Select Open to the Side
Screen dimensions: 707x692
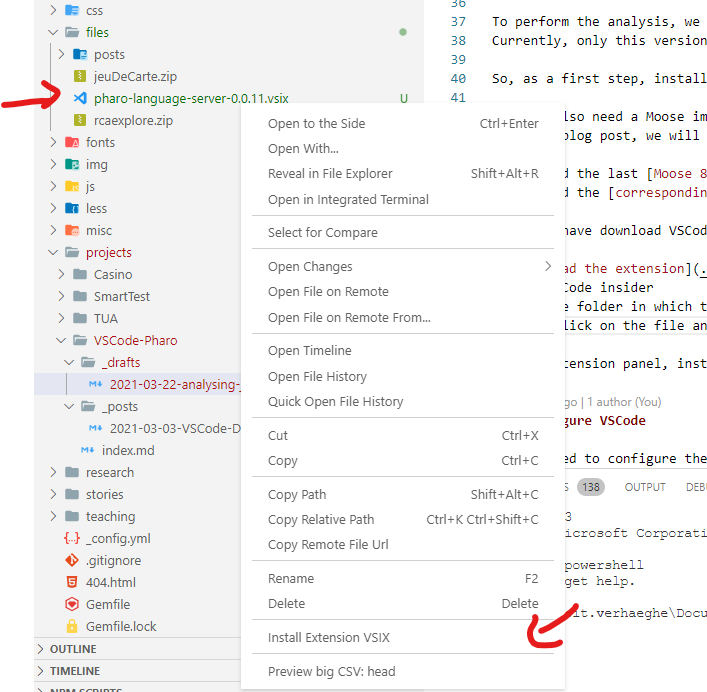403,124
